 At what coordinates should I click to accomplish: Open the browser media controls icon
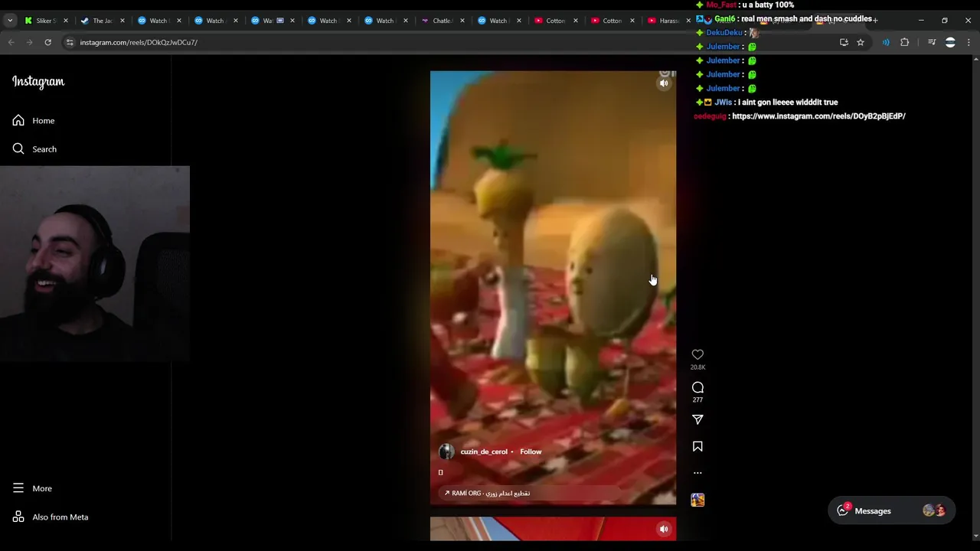[932, 42]
